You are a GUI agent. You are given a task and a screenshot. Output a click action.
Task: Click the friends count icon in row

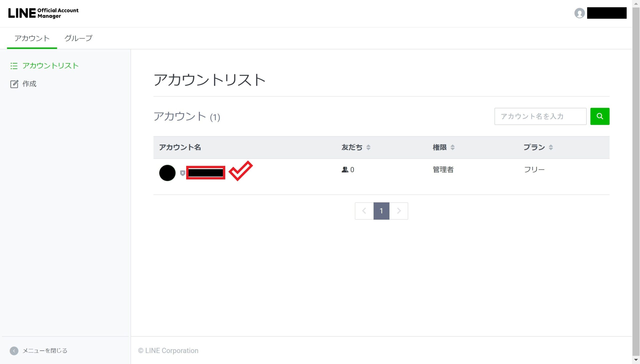(x=345, y=170)
